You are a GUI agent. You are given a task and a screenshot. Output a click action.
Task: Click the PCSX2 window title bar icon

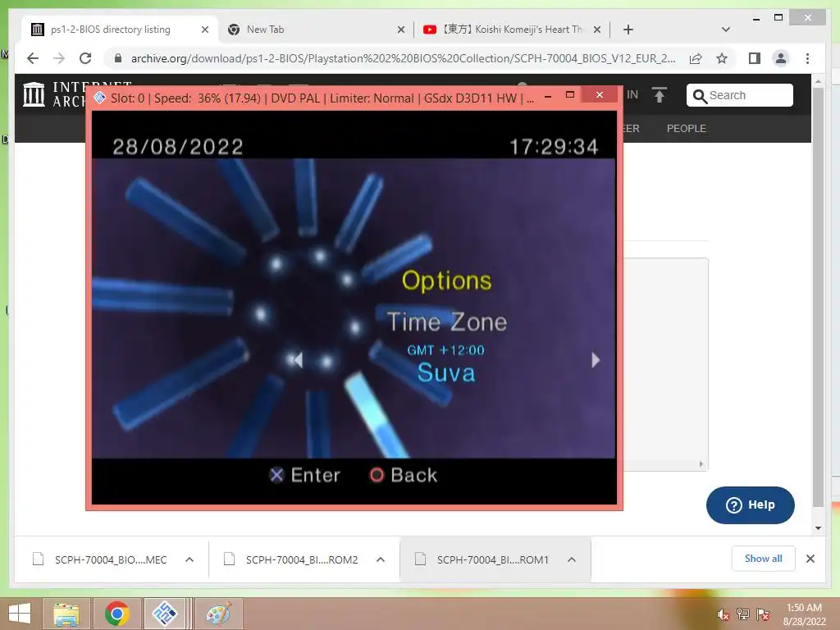[x=99, y=98]
